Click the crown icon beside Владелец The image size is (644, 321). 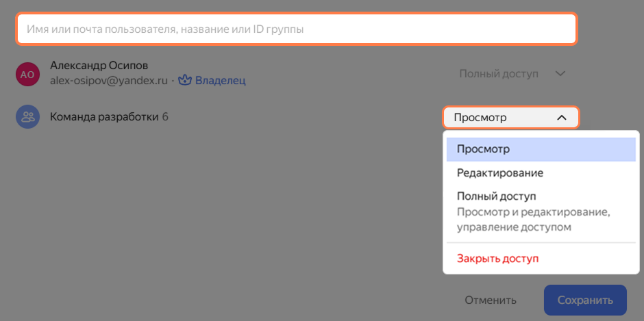click(185, 81)
